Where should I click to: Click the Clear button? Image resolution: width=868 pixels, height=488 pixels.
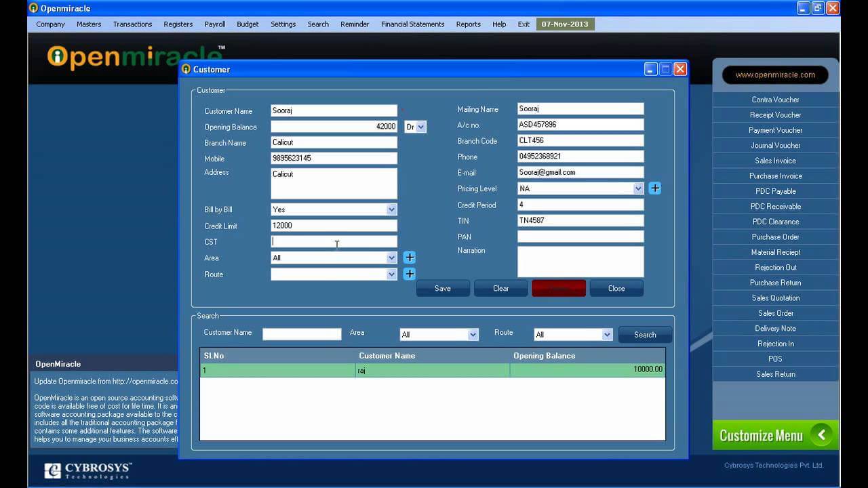pos(500,288)
